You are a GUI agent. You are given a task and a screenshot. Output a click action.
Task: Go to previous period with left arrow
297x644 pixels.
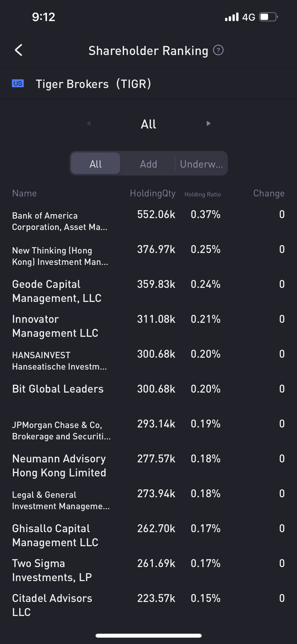click(89, 123)
